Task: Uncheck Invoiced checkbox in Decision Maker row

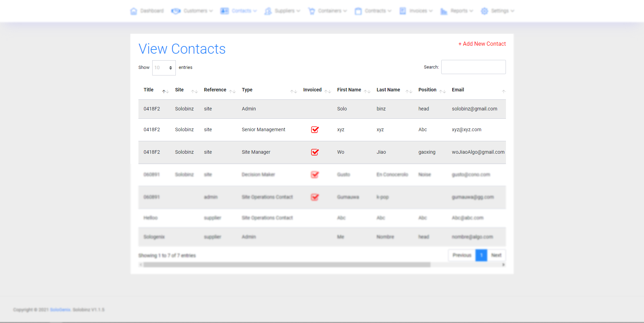Action: pyautogui.click(x=315, y=175)
